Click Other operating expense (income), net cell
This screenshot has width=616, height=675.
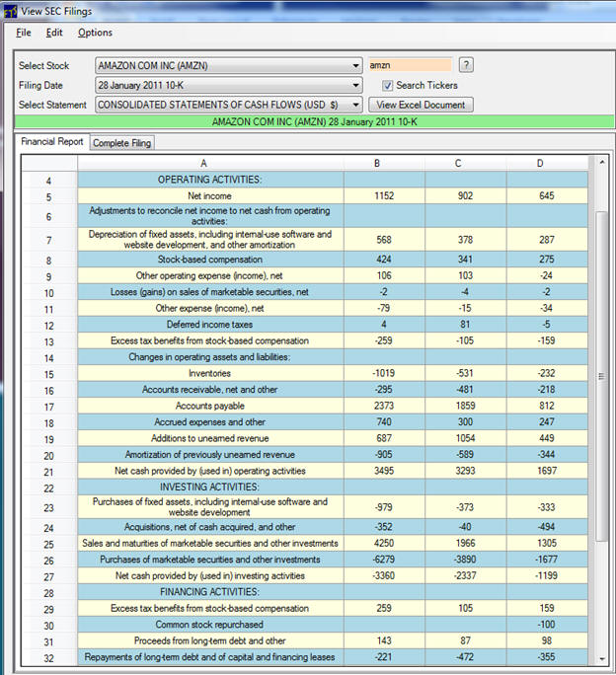[x=210, y=275]
